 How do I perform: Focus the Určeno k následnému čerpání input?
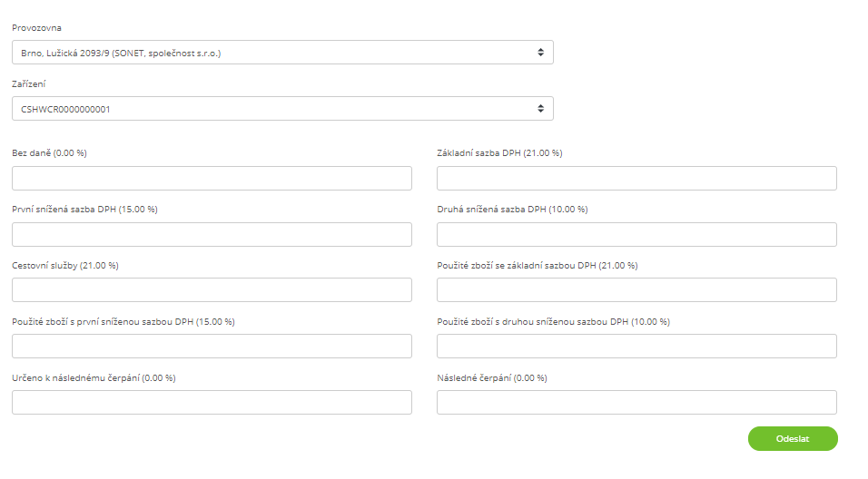pos(212,403)
